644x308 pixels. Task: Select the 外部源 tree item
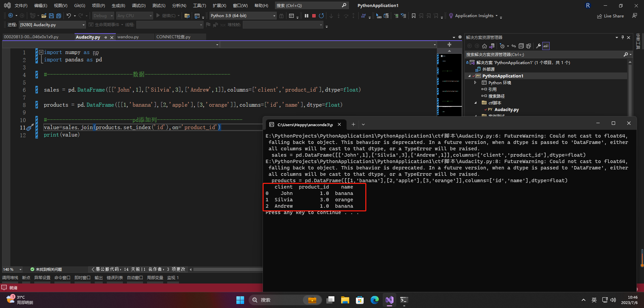[x=488, y=69]
